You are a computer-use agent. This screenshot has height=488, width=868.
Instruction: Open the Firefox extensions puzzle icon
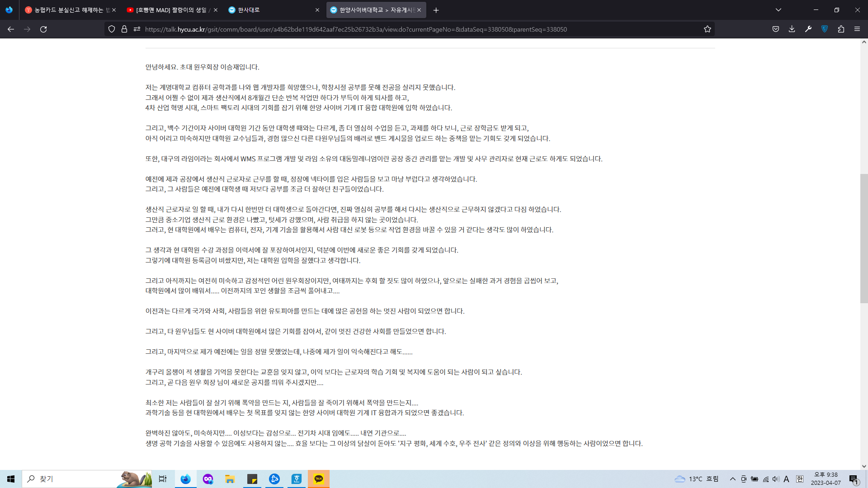(841, 29)
